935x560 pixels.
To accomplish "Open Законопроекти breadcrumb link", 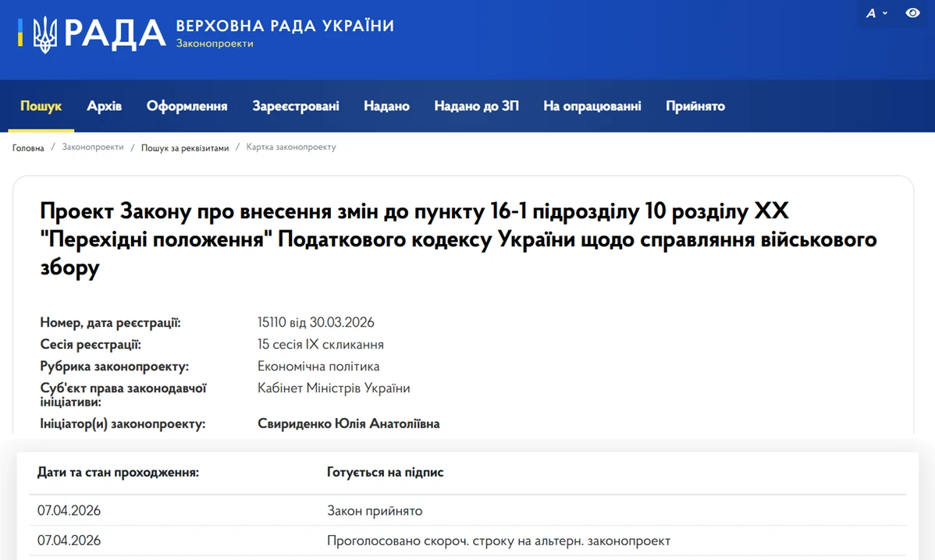I will pyautogui.click(x=94, y=147).
